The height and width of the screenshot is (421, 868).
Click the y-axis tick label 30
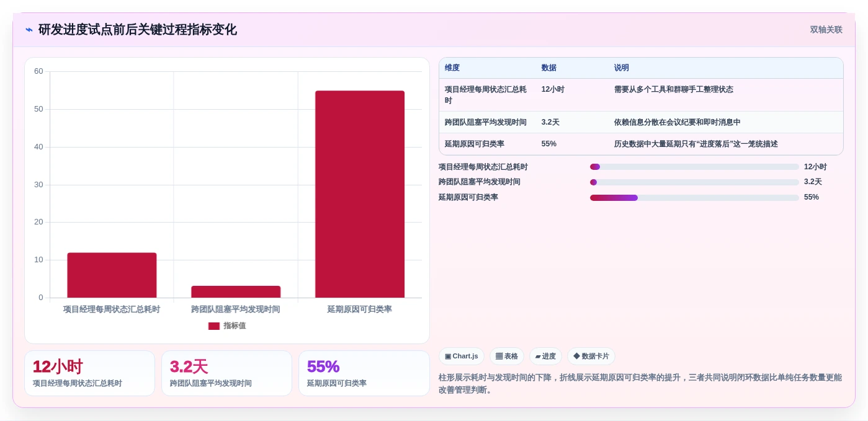(x=38, y=185)
